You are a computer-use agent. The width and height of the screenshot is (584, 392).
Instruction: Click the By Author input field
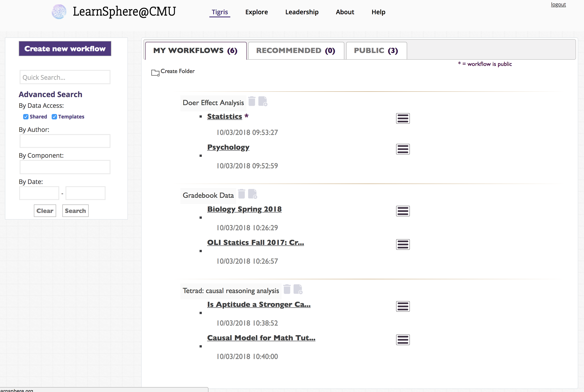(65, 141)
